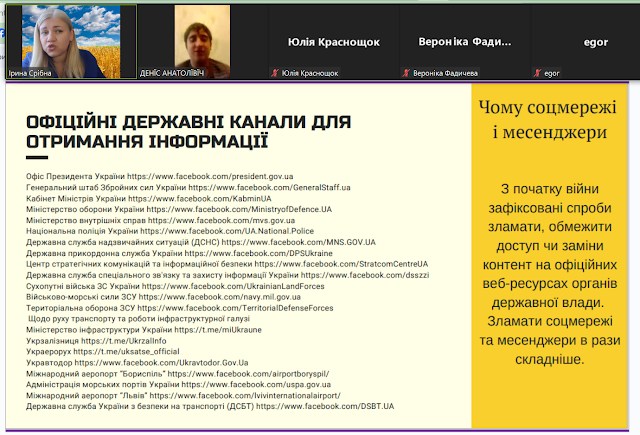The width and height of the screenshot is (640, 435).
Task: Click heading ОФІЦІЙНІ ДЕРЖАВНІ КАНАЛИ ДЛЯ ОТРИМАННЯ ІНФОРМАЦІЇ
Action: [x=189, y=132]
